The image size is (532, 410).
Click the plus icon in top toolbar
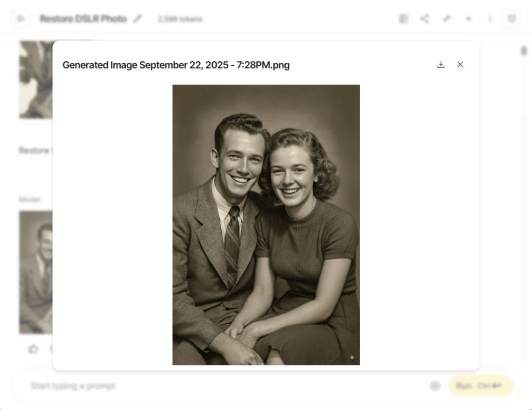coord(468,19)
